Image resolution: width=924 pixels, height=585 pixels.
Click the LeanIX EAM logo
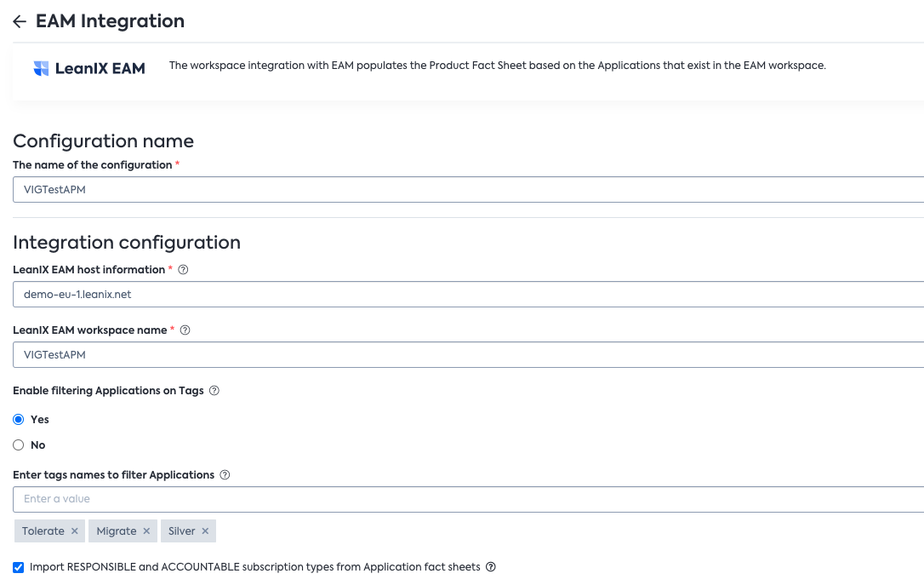click(89, 68)
